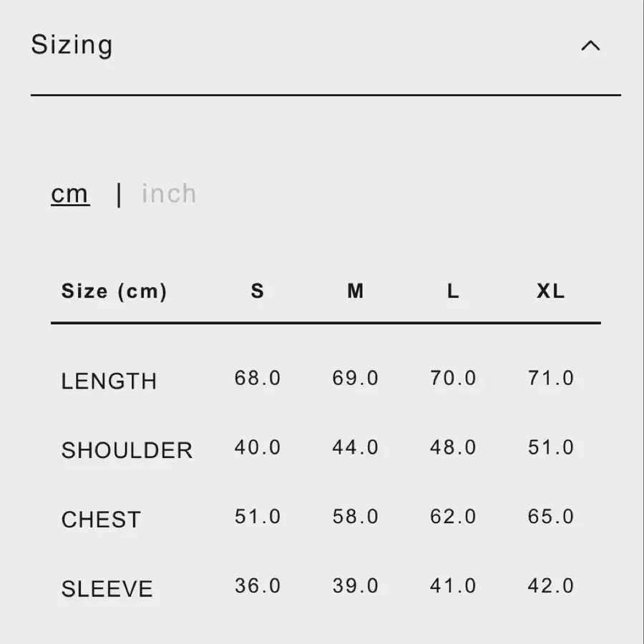The width and height of the screenshot is (644, 644).
Task: Click the Sizing section heading
Action: tap(72, 45)
